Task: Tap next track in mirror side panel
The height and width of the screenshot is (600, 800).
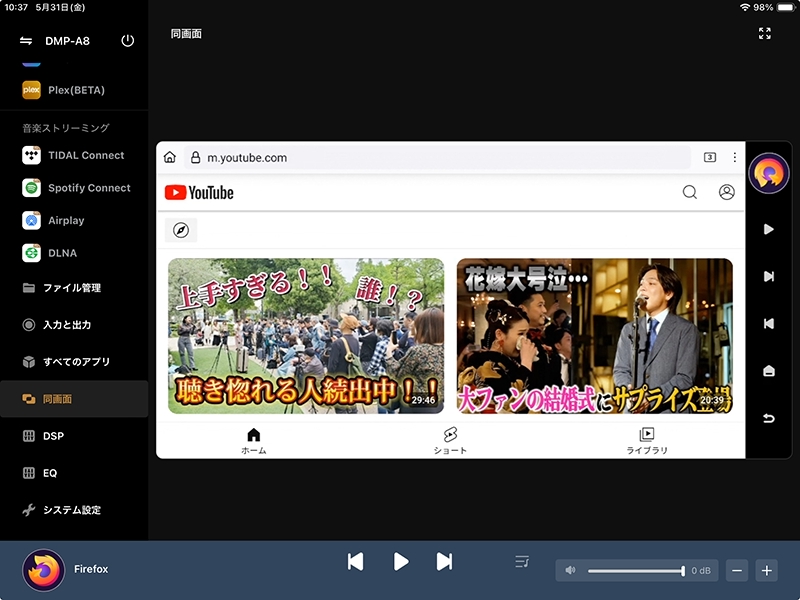Action: pyautogui.click(x=769, y=277)
